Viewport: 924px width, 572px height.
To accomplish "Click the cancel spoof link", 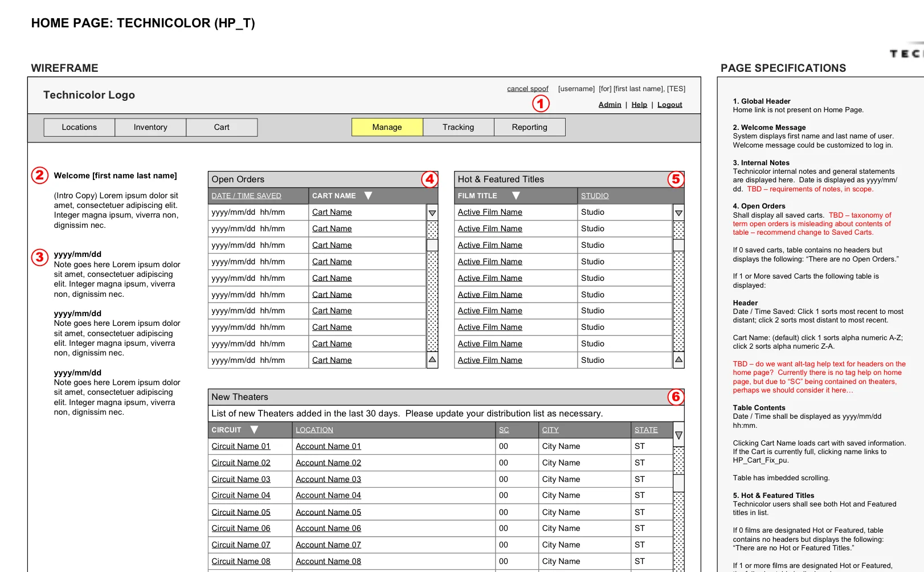I will 528,89.
